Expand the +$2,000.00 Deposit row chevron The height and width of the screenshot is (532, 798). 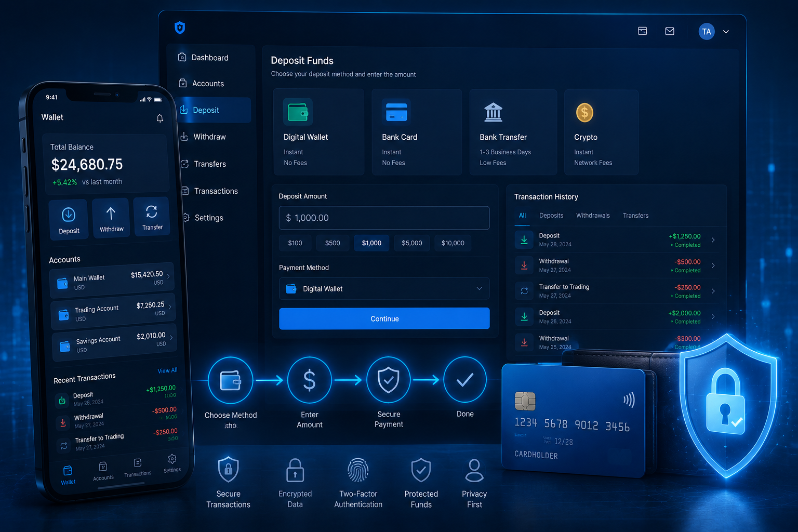point(713,316)
